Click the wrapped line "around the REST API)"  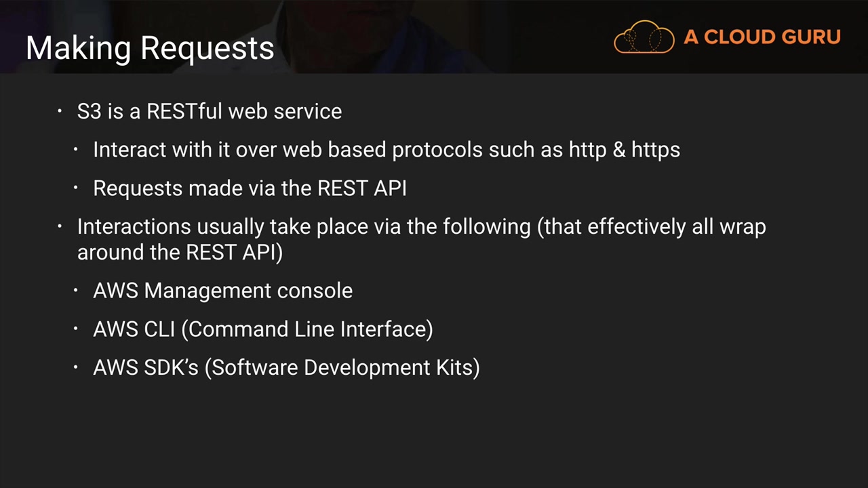180,252
